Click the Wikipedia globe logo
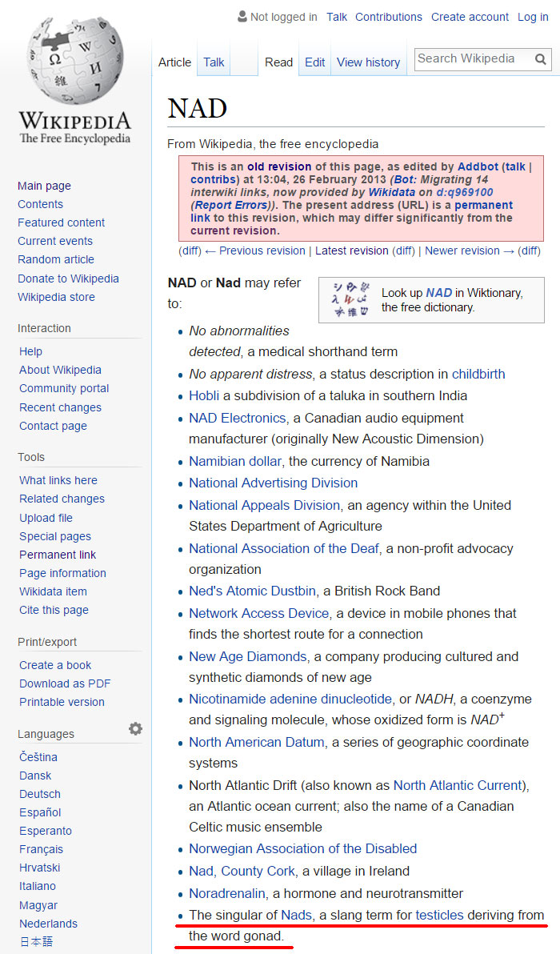The image size is (560, 954). 74,60
